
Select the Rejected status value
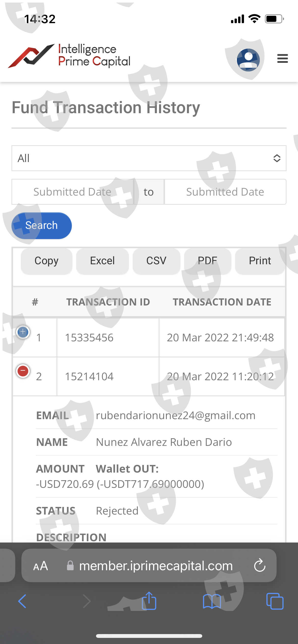(x=117, y=511)
